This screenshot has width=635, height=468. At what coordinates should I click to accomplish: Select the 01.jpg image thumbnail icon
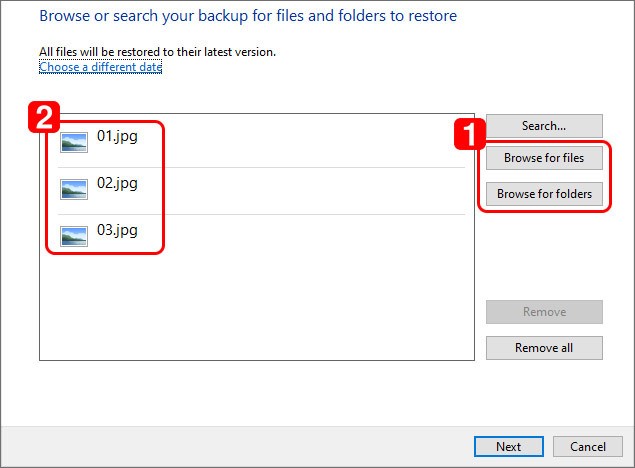[x=74, y=143]
